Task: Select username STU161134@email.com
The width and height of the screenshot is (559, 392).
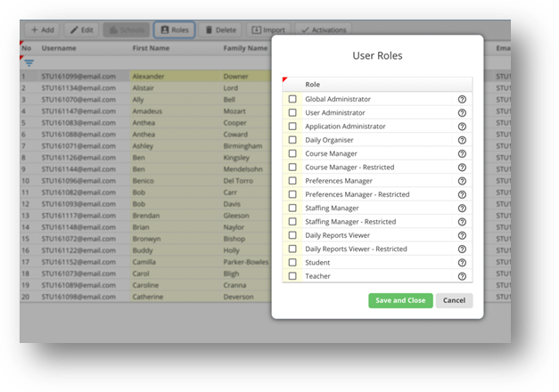Action: [x=78, y=88]
